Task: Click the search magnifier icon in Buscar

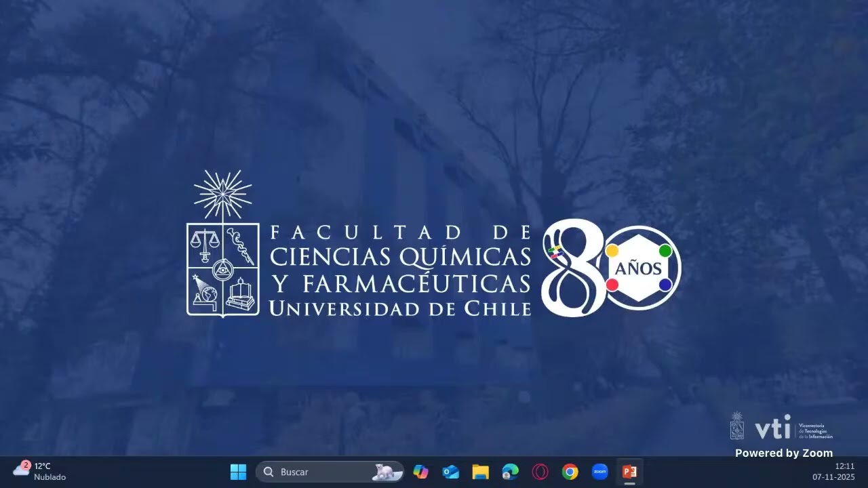Action: [269, 472]
